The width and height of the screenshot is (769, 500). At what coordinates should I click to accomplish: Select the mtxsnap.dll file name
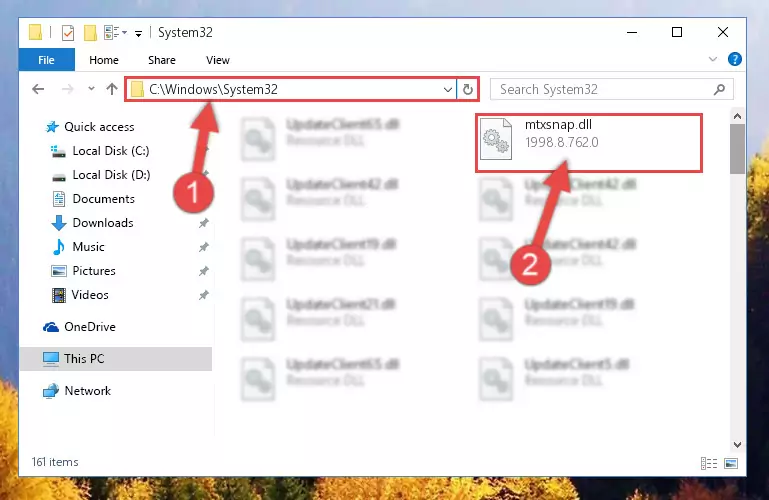coord(558,125)
